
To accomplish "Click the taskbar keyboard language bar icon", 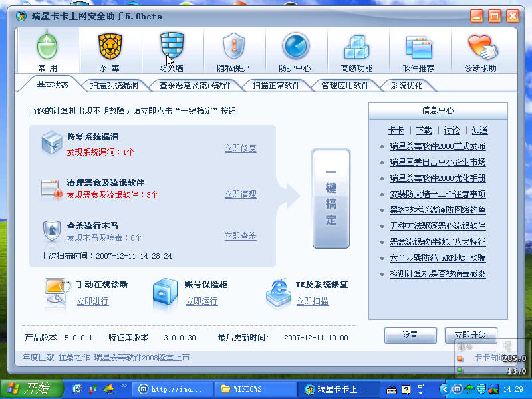I will (392, 390).
